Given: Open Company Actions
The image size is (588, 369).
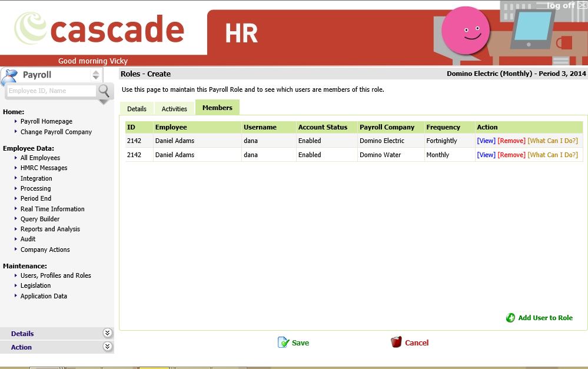Looking at the screenshot, I should (45, 250).
